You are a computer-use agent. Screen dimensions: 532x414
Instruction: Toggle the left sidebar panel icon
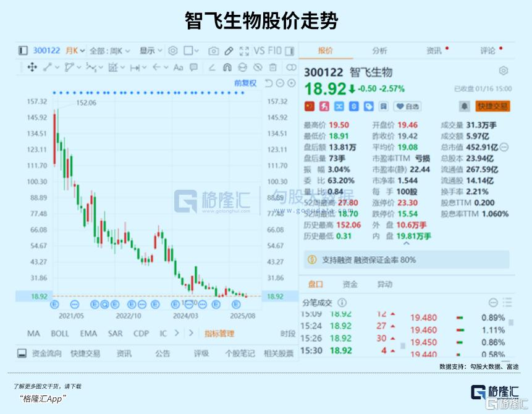pos(22,51)
